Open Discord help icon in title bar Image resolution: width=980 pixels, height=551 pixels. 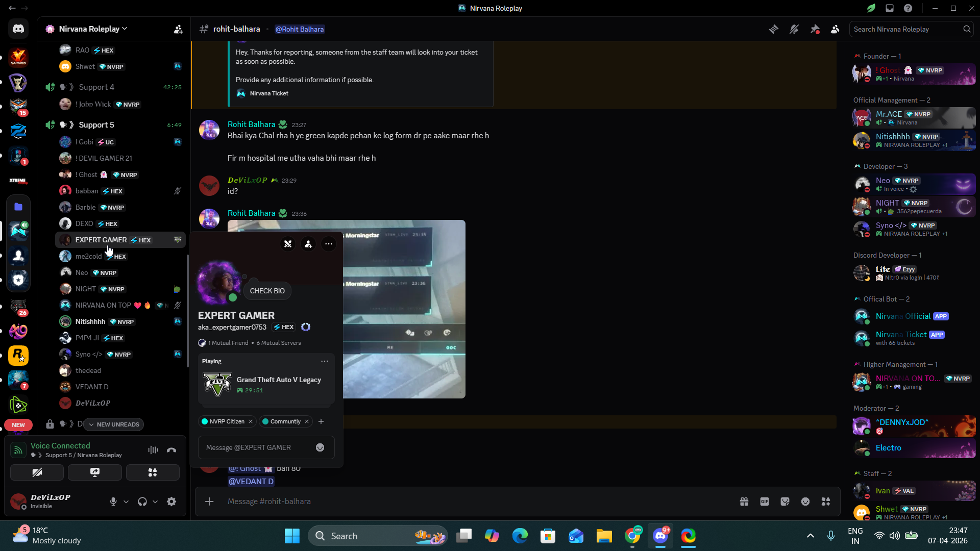[x=908, y=8]
